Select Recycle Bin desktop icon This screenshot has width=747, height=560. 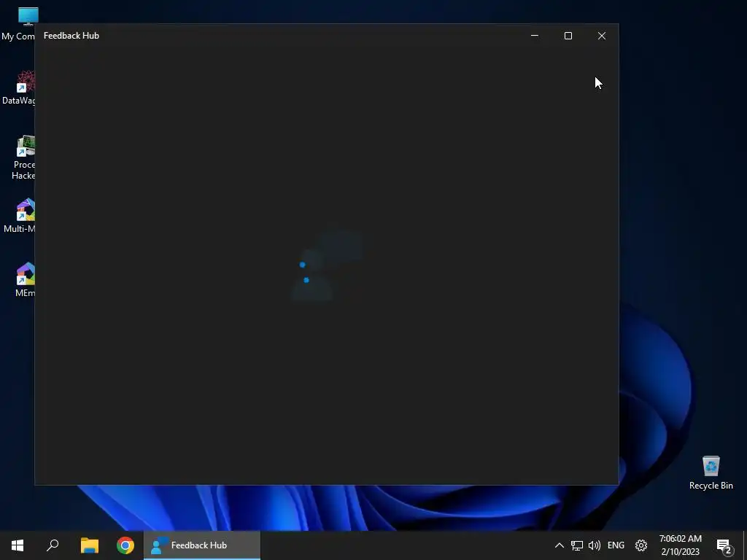point(711,472)
